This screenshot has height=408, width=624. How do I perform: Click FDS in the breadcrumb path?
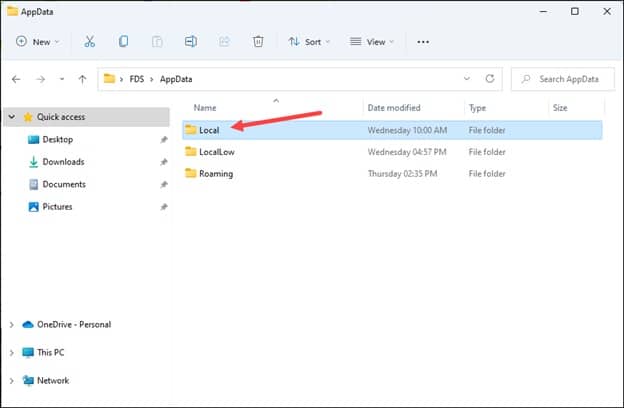click(136, 78)
